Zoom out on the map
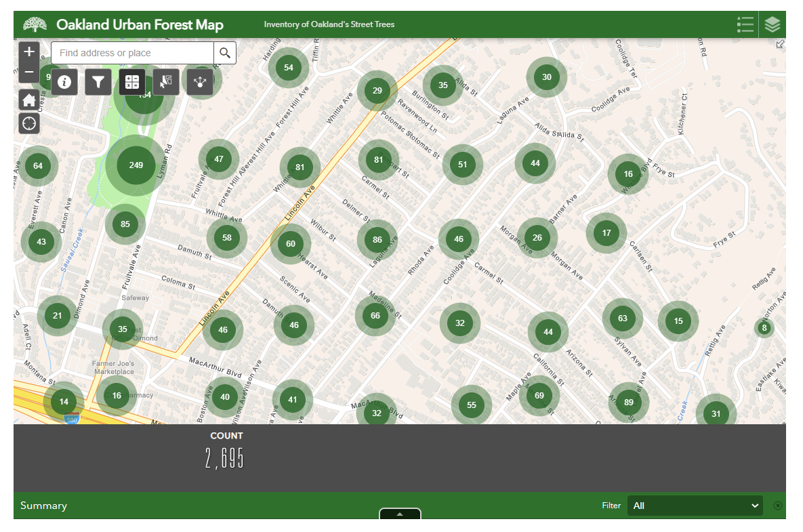The image size is (803, 532). [x=29, y=73]
